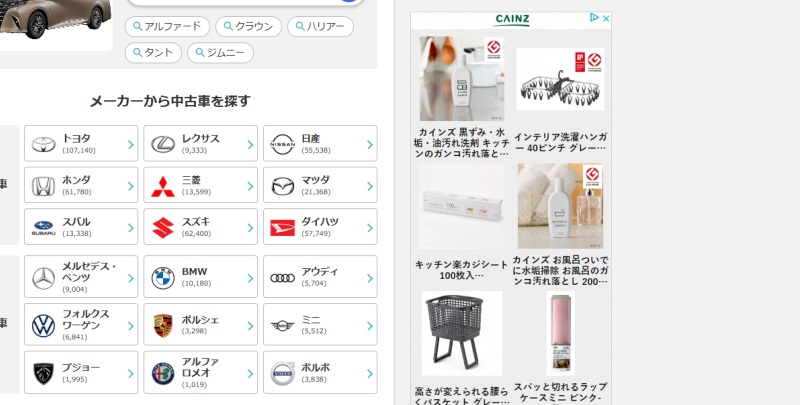Open トヨタ listing via its arrow

tap(131, 145)
